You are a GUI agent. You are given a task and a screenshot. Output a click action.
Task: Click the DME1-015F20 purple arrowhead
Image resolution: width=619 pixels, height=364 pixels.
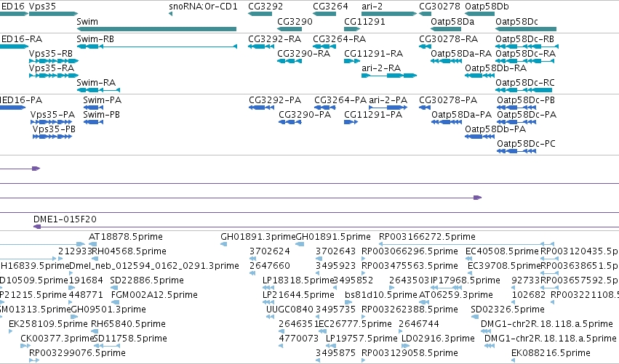(37, 227)
